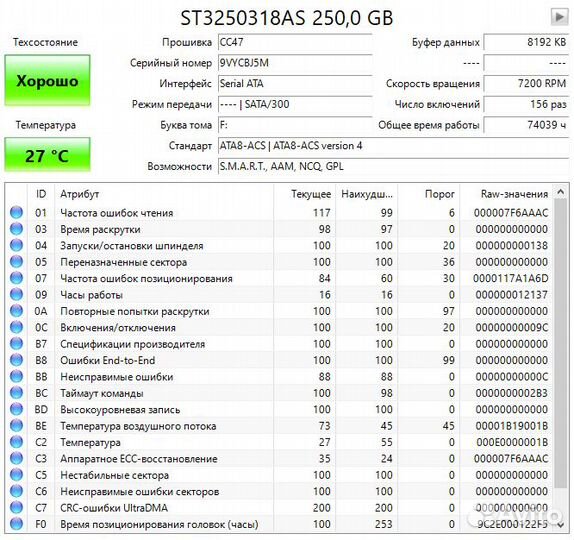574x540 pixels.
Task: Click the Буква тома field showing F:
Action: coord(295,125)
